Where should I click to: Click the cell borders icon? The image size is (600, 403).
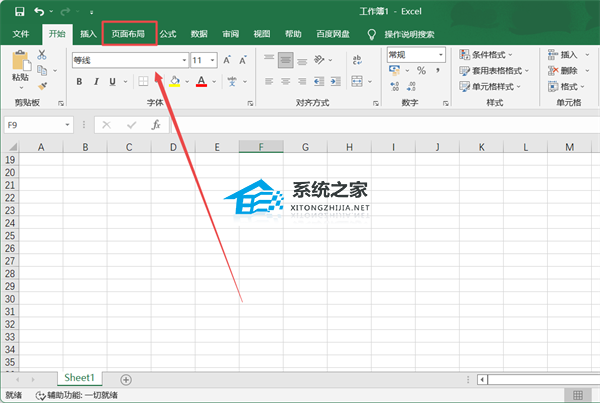[x=143, y=82]
